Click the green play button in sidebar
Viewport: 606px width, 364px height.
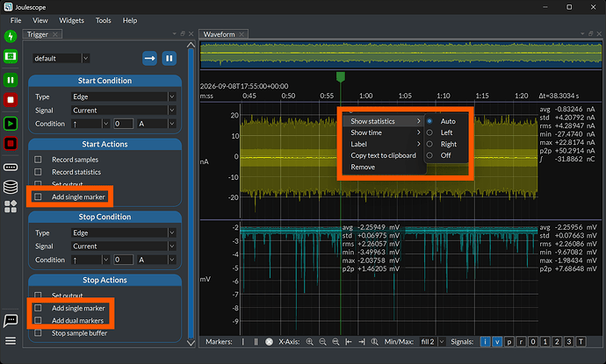(x=11, y=124)
